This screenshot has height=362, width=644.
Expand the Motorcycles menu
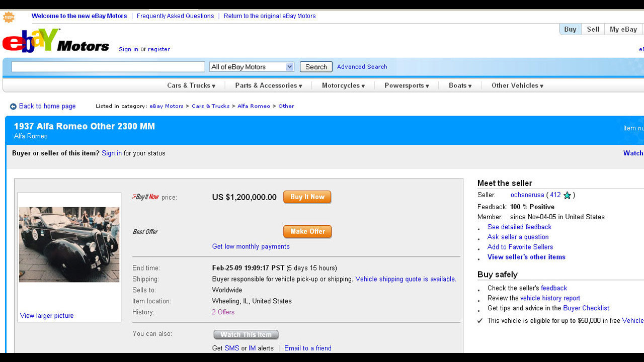tap(343, 85)
